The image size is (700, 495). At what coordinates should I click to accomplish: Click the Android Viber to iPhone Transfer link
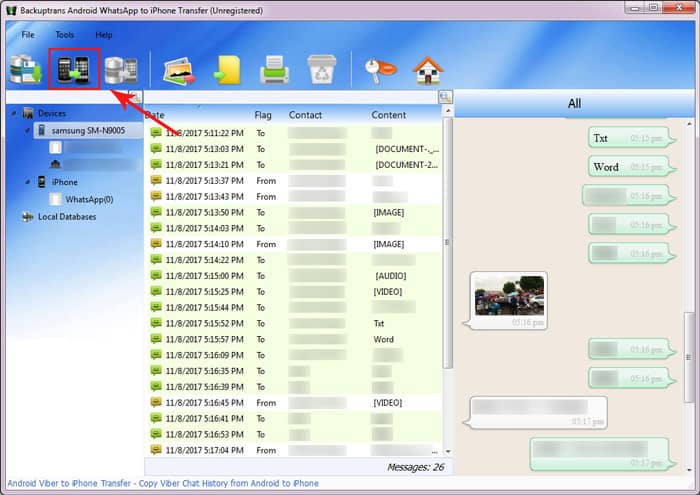coord(160,484)
